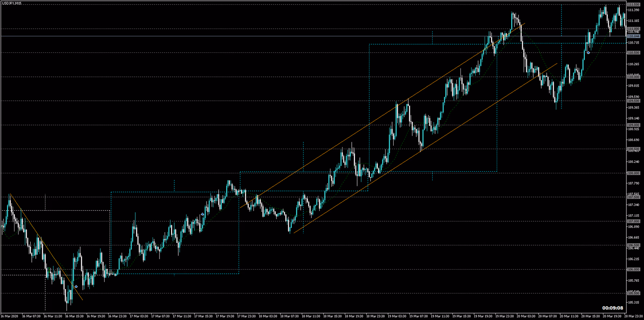644x320 pixels.
Task: Click the 108.000 price level label
Action: 634,173
